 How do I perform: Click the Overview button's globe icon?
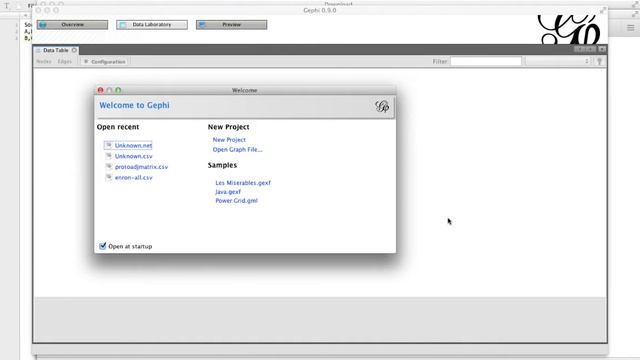point(43,25)
